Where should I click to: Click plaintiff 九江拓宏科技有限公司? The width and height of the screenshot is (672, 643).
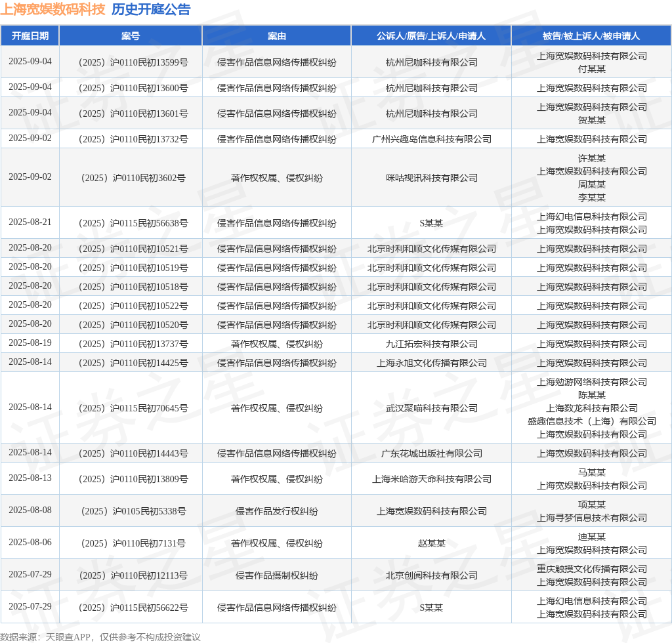coord(432,344)
